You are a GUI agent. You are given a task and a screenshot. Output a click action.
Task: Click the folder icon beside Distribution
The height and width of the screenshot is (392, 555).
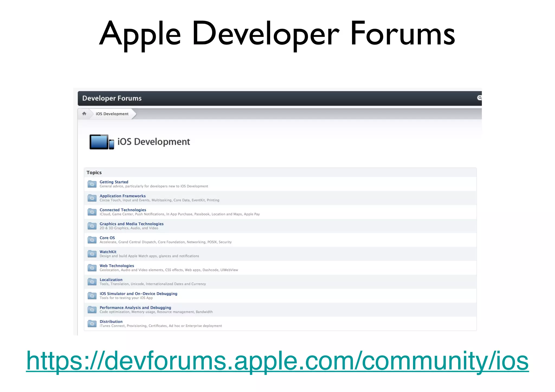coord(92,324)
